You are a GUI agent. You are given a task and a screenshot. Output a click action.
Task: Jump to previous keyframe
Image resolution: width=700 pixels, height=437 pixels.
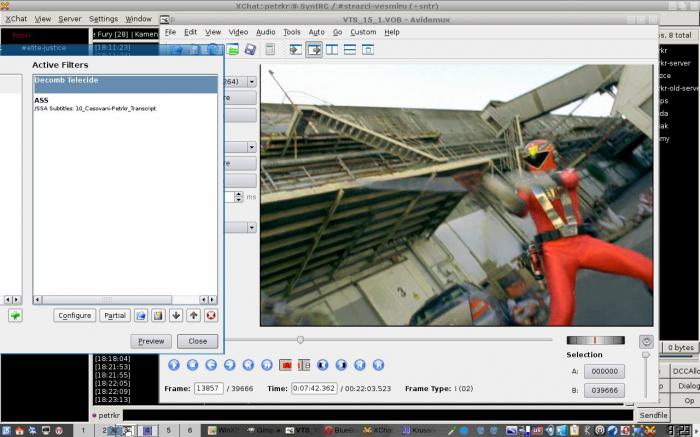pyautogui.click(x=248, y=365)
